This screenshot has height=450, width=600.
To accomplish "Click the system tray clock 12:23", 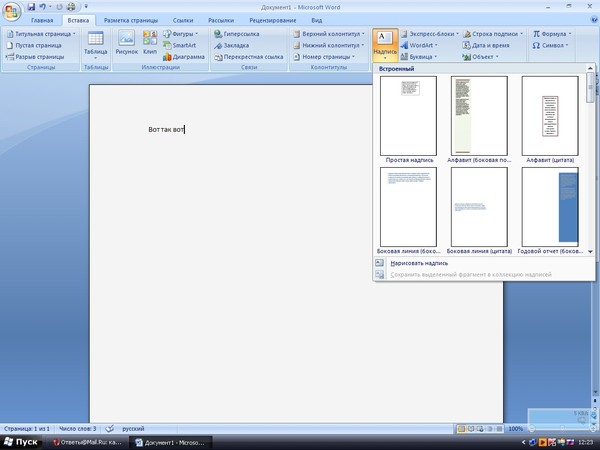I will [586, 443].
